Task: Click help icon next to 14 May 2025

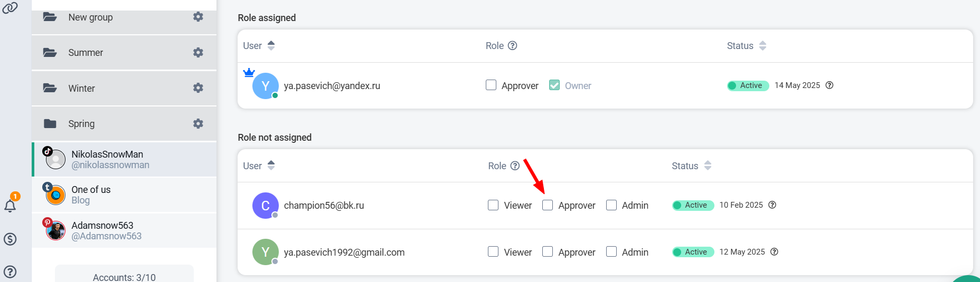Action: pos(830,85)
